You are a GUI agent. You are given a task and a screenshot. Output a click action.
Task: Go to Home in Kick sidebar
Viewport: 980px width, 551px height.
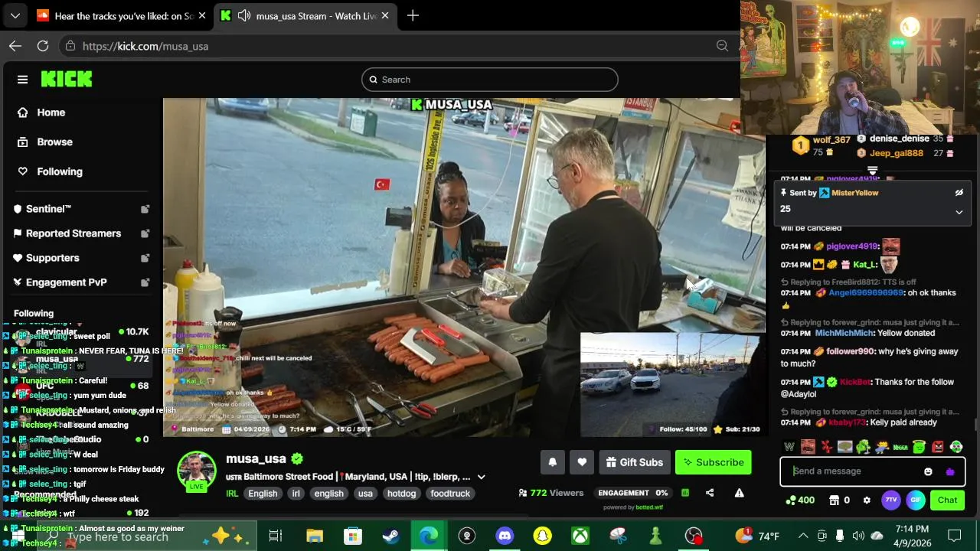[43, 112]
